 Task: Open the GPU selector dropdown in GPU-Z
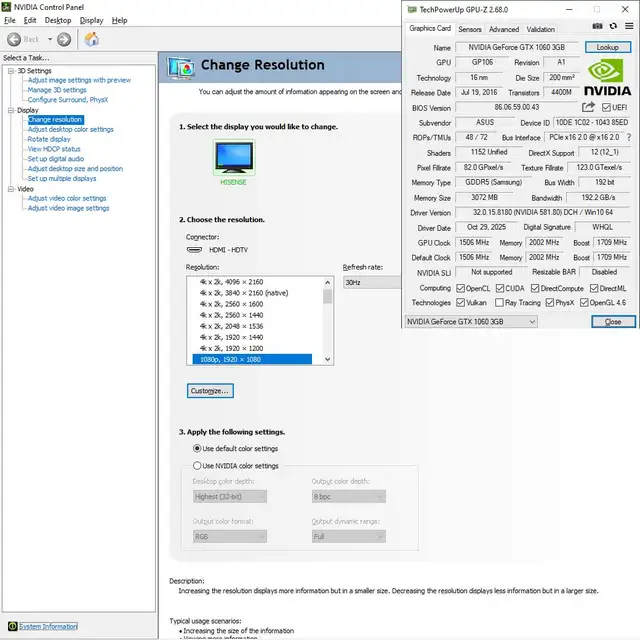tap(471, 322)
